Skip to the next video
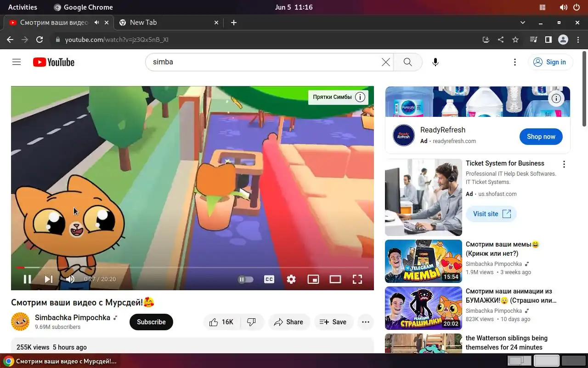Viewport: 588px width, 368px height. pos(49,279)
